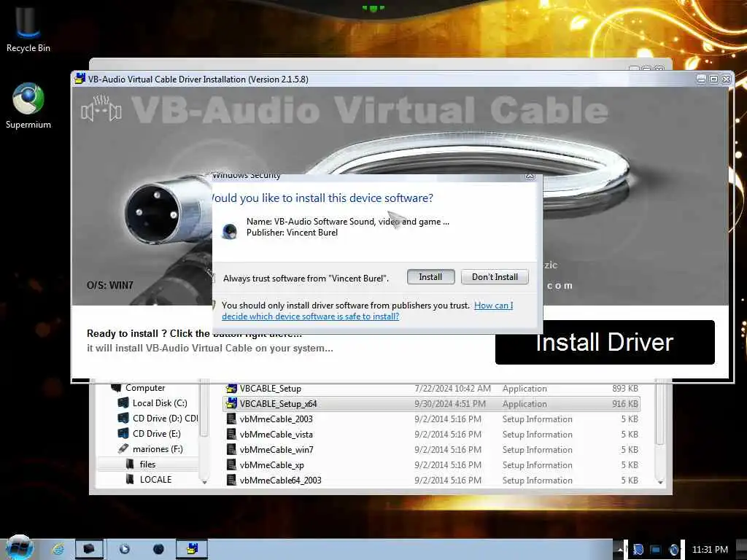This screenshot has width=747, height=560.
Task: Click the vbMmeCable_2003 setup info icon
Action: (x=231, y=419)
